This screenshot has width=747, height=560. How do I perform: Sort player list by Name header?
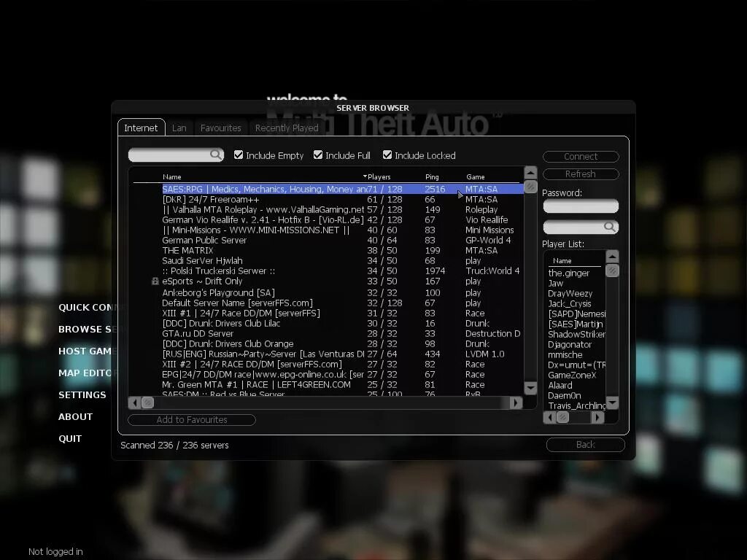(562, 261)
